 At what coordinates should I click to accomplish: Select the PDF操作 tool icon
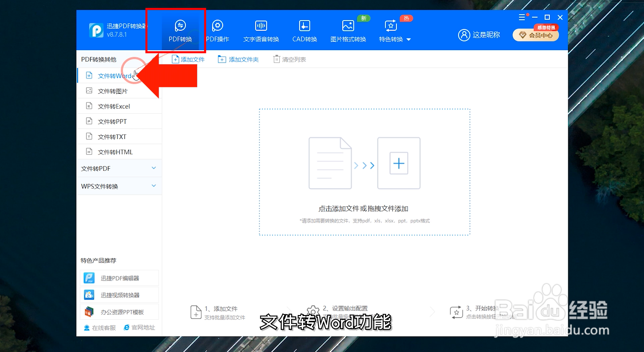click(217, 30)
